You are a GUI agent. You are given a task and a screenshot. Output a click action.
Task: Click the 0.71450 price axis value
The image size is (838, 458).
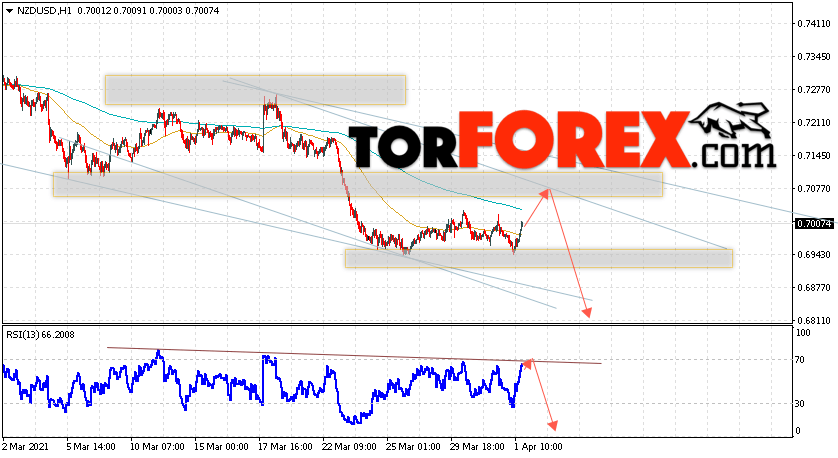tap(814, 156)
